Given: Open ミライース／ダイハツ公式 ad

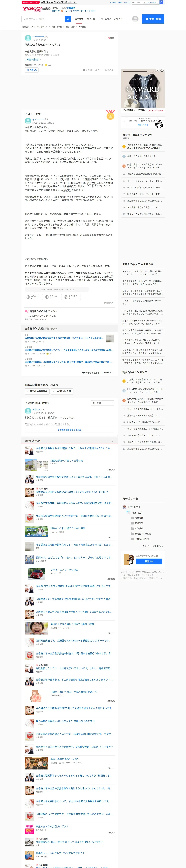Looking at the screenshot, I should pyautogui.click(x=64, y=570).
